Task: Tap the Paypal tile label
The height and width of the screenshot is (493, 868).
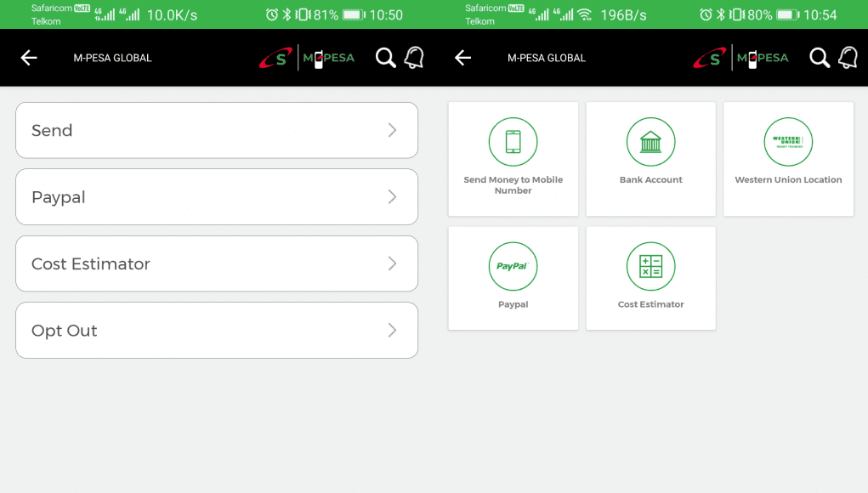Action: [513, 304]
